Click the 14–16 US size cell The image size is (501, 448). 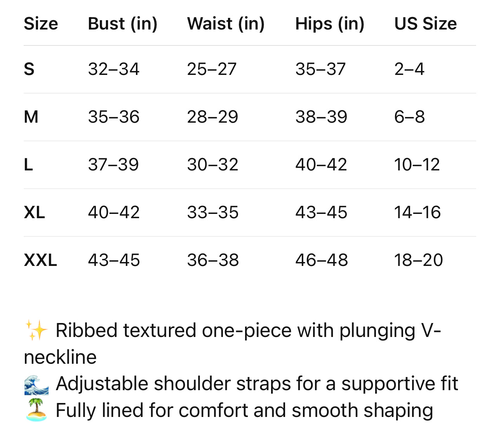[x=417, y=212]
